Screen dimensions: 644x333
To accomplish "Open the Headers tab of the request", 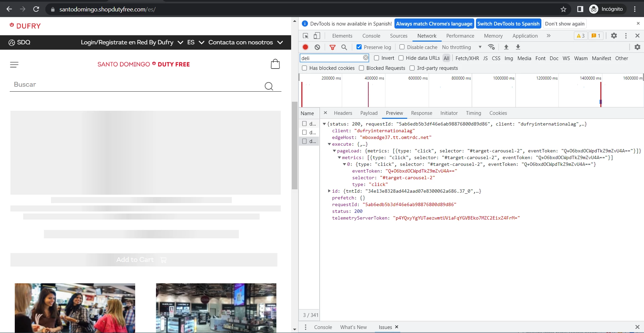I will coord(343,113).
